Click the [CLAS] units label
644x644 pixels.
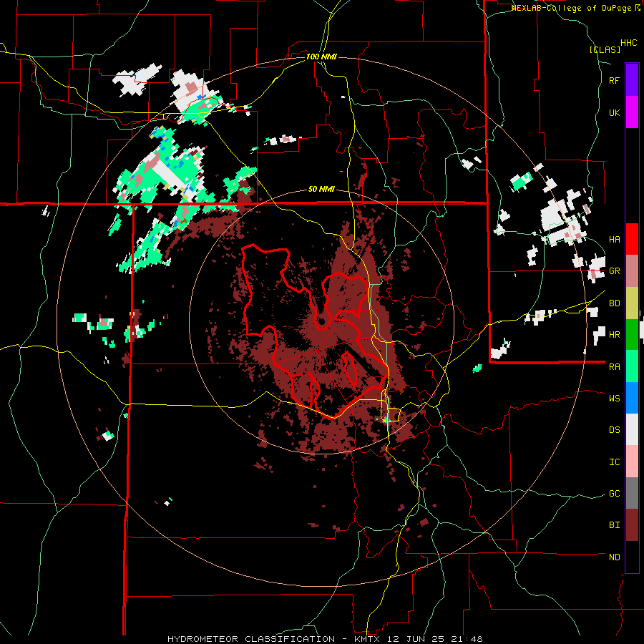[x=605, y=49]
